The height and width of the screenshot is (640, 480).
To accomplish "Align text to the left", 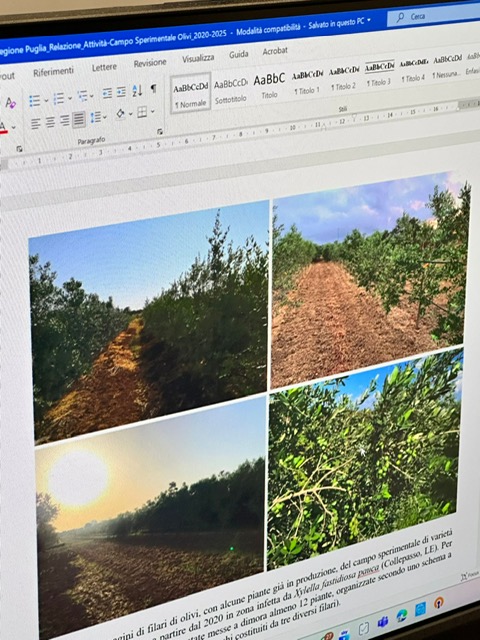I will 36,124.
